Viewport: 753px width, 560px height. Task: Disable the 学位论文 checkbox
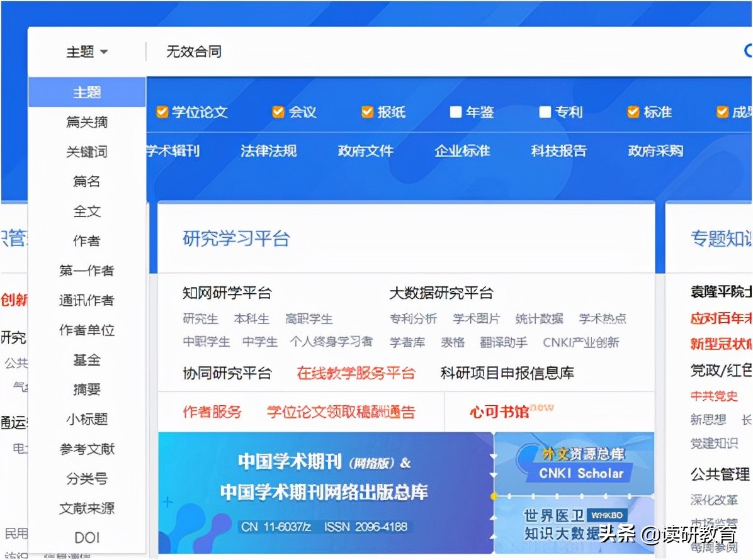point(163,111)
